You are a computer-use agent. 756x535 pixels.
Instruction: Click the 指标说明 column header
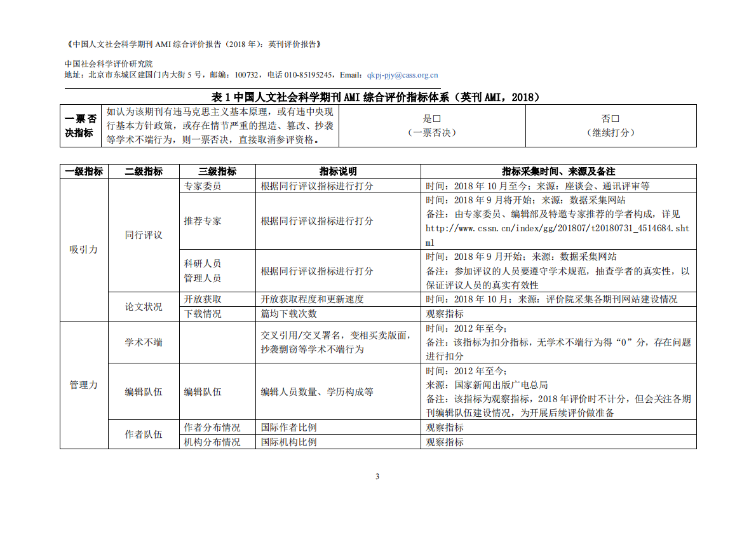click(x=339, y=172)
